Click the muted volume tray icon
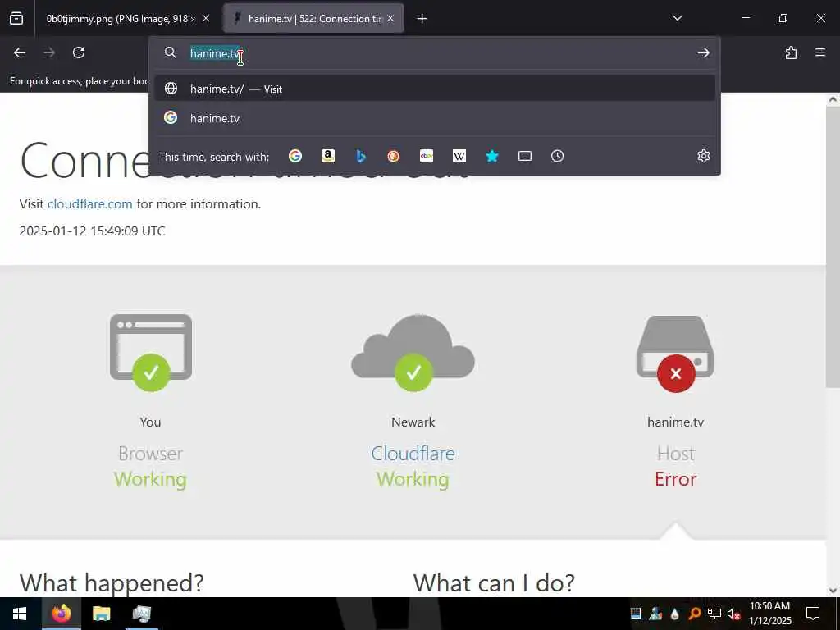 tap(733, 614)
